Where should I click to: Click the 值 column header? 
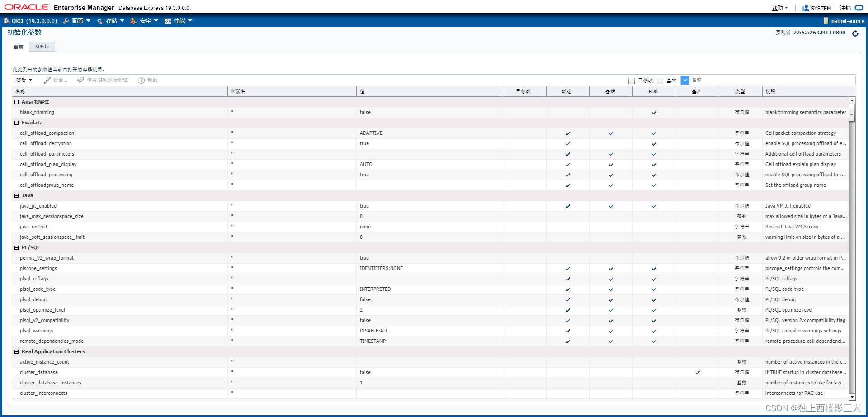coord(429,91)
